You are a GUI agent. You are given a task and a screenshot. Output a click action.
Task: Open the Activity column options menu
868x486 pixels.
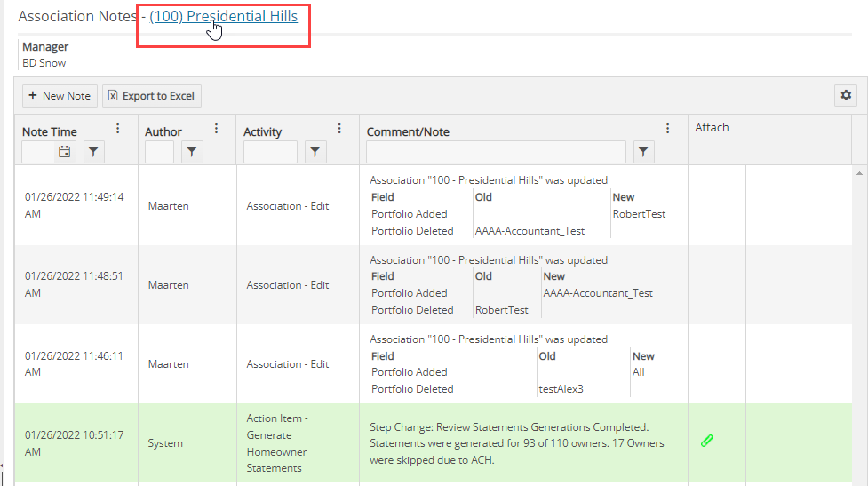[338, 129]
